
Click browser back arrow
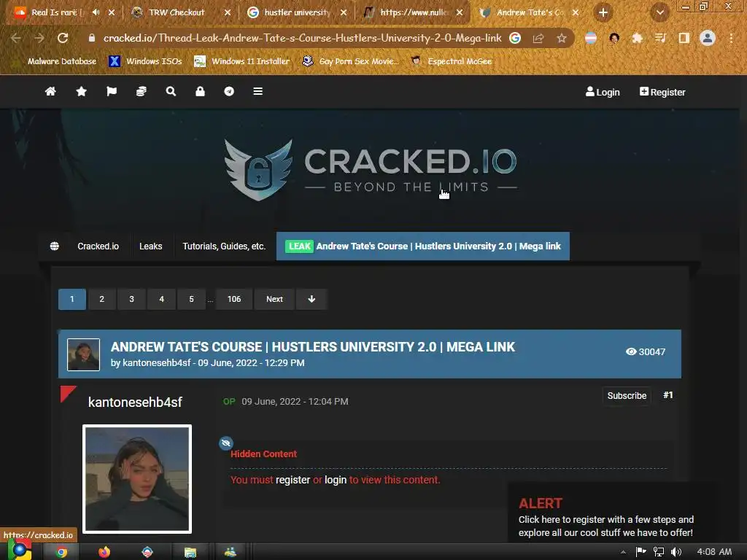(x=15, y=38)
